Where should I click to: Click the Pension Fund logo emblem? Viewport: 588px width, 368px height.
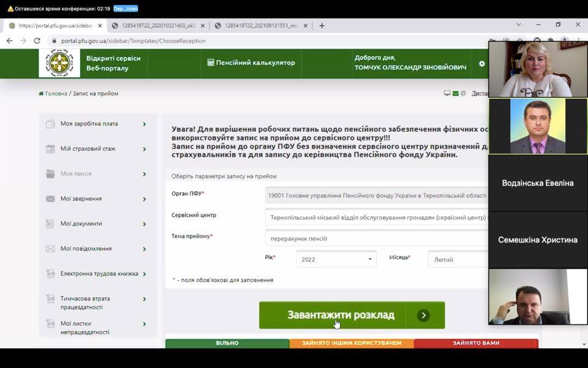pyautogui.click(x=59, y=63)
